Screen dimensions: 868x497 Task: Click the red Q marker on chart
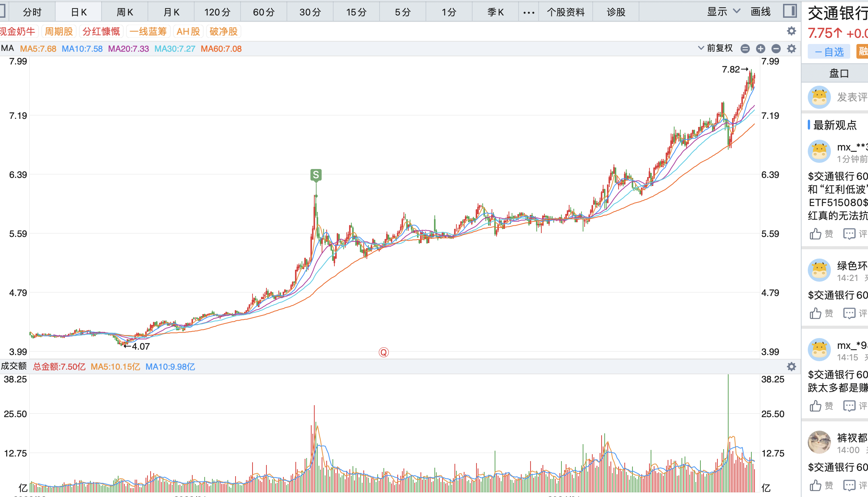[x=383, y=352]
